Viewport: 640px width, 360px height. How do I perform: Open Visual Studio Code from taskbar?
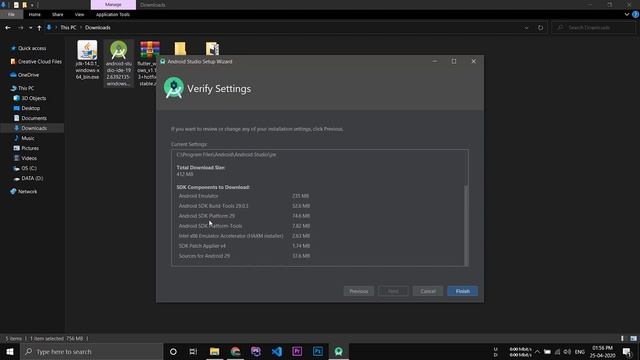coord(276,351)
